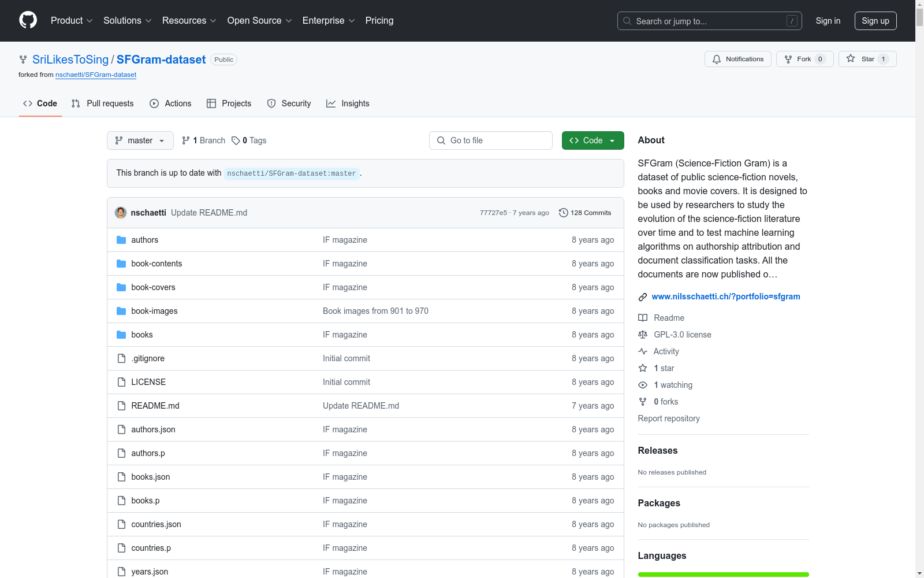Viewport: 924px width, 578px height.
Task: Open the Actions tab
Action: click(x=170, y=103)
